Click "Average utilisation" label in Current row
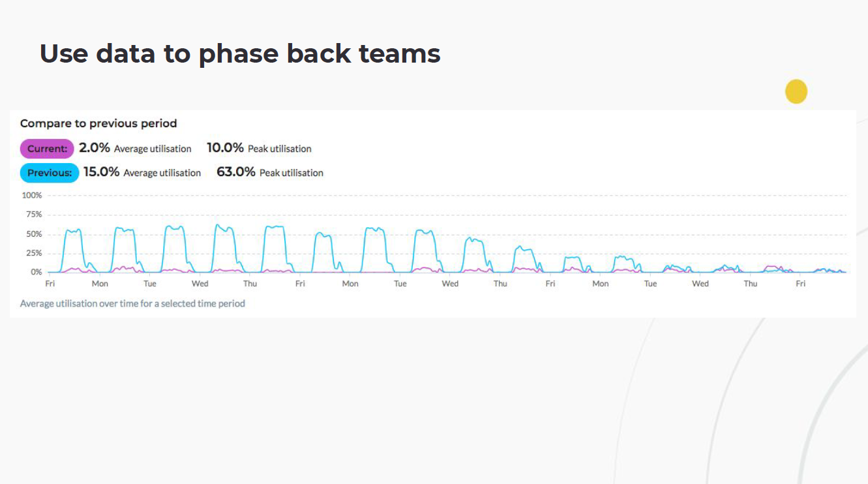This screenshot has height=484, width=868. (153, 149)
